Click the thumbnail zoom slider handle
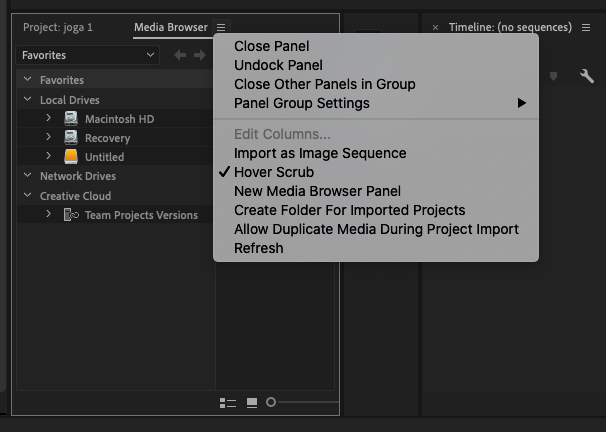 pos(271,402)
